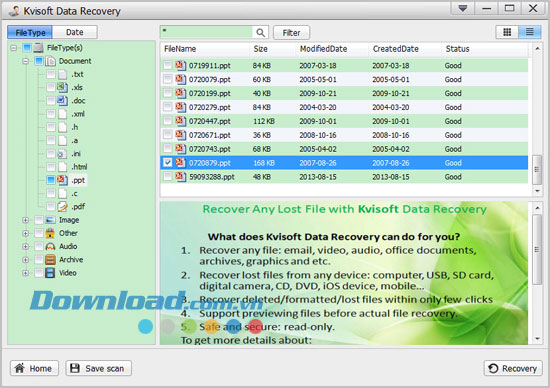This screenshot has width=550, height=388.
Task: Tick the Video category checkbox
Action: 39,273
